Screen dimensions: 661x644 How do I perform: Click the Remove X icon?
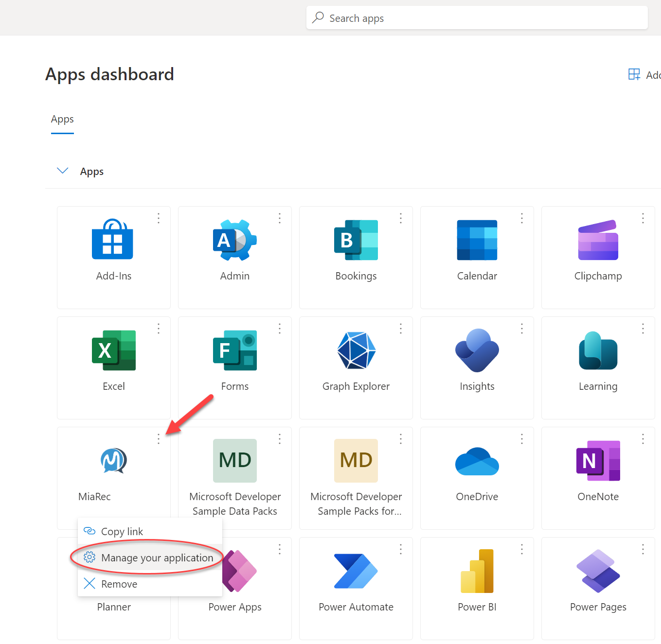pos(89,583)
